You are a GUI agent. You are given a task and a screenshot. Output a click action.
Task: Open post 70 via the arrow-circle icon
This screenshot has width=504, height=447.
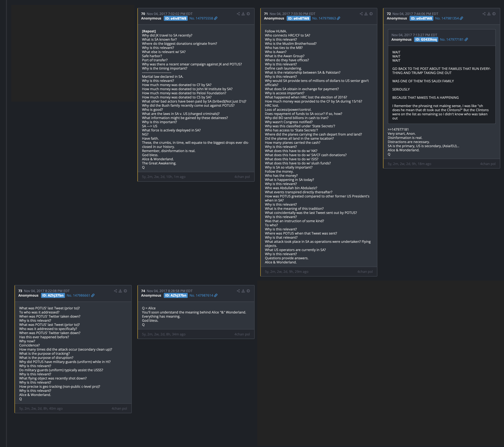tap(248, 14)
